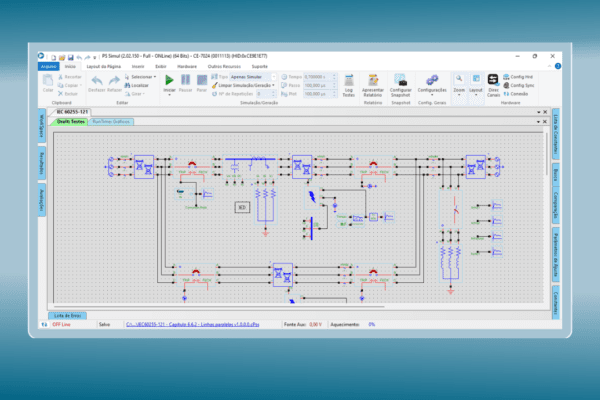Switch to the RunTime: Gráficos tab

pyautogui.click(x=111, y=122)
